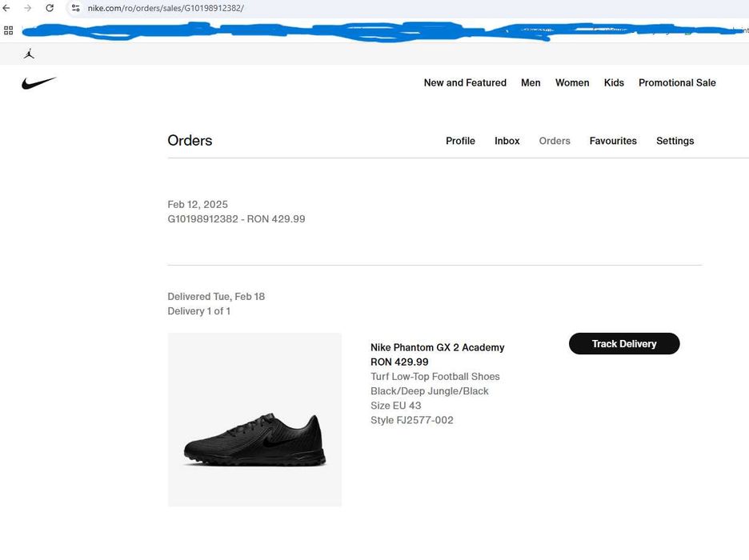The height and width of the screenshot is (560, 749).
Task: Go to Nike home via swoosh logo
Action: coord(39,82)
